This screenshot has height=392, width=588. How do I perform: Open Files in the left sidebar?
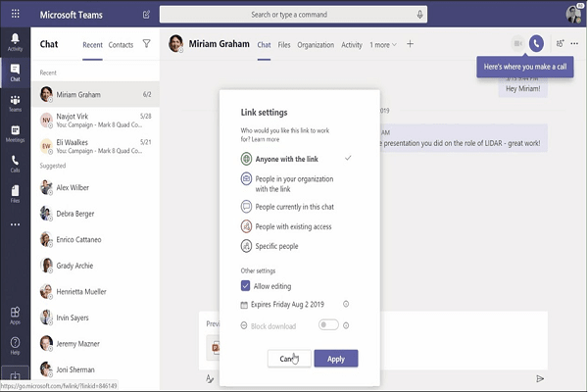pos(15,194)
